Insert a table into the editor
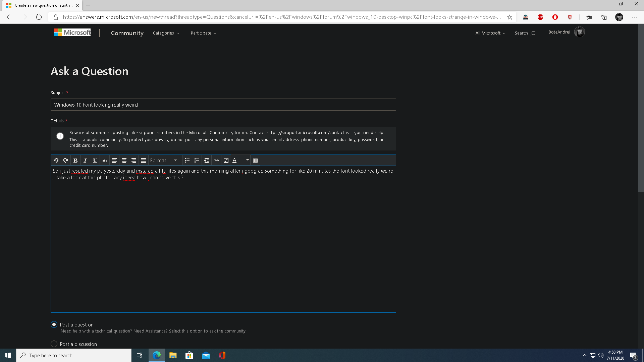Viewport: 644px width, 362px height. (x=255, y=161)
